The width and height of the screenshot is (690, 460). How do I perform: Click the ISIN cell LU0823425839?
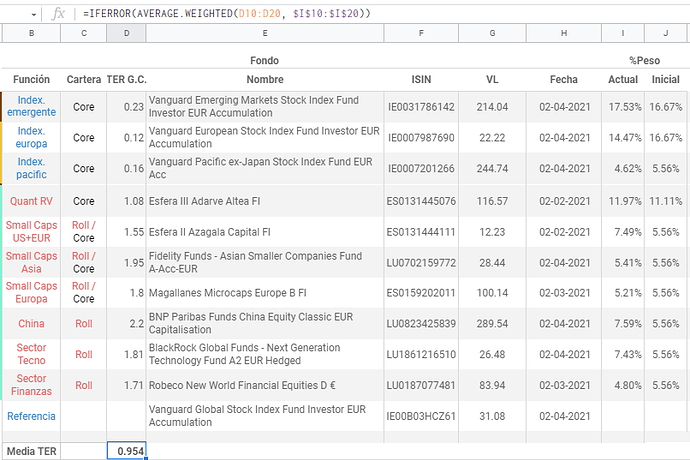(421, 324)
